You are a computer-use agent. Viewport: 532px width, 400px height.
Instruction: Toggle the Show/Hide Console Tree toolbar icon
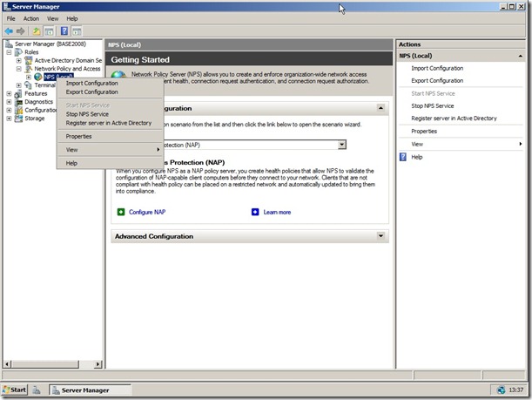[50, 31]
